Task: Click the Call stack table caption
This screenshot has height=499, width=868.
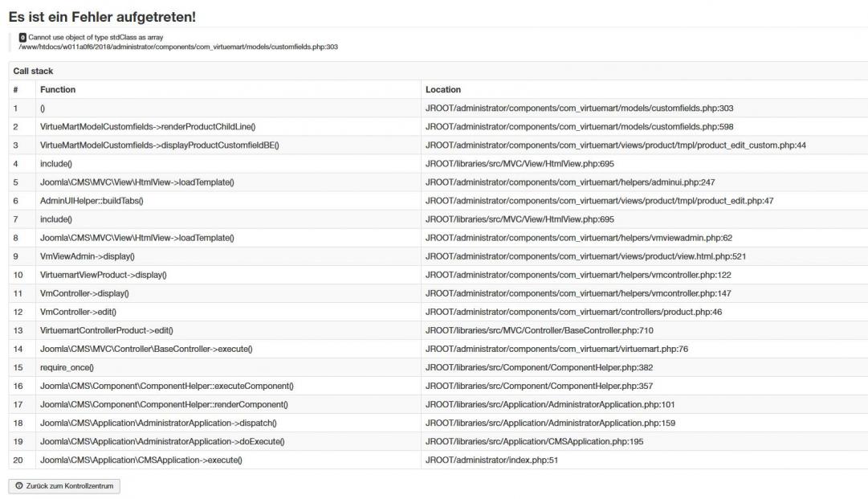Action: tap(33, 72)
